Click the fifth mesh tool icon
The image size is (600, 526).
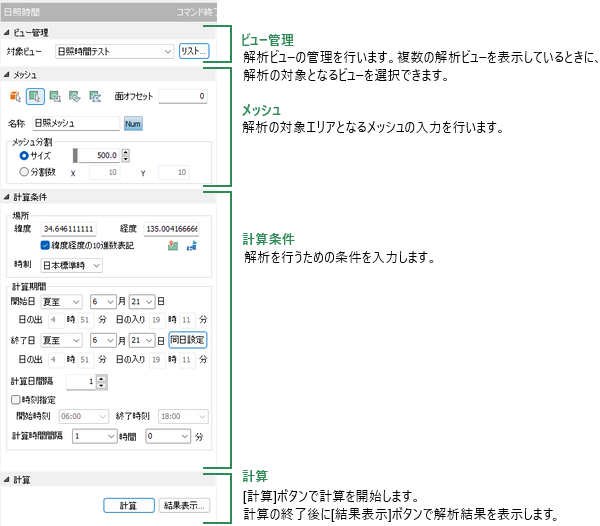coord(95,96)
